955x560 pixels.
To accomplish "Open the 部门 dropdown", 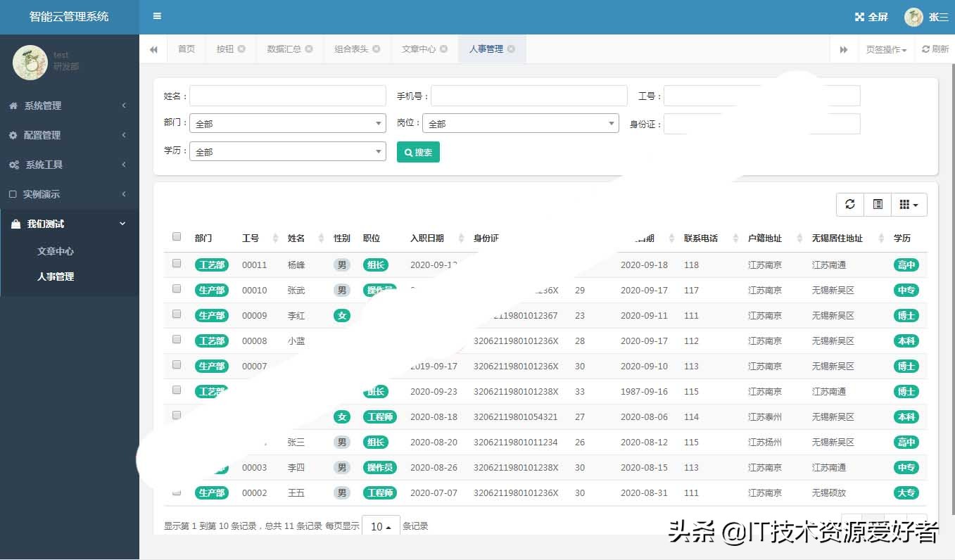I will click(288, 124).
